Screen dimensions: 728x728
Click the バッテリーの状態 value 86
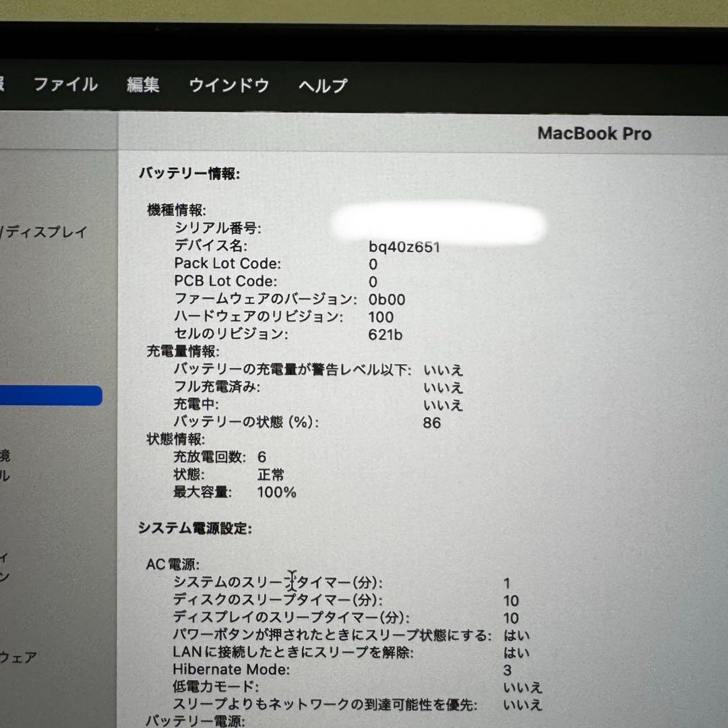(432, 423)
